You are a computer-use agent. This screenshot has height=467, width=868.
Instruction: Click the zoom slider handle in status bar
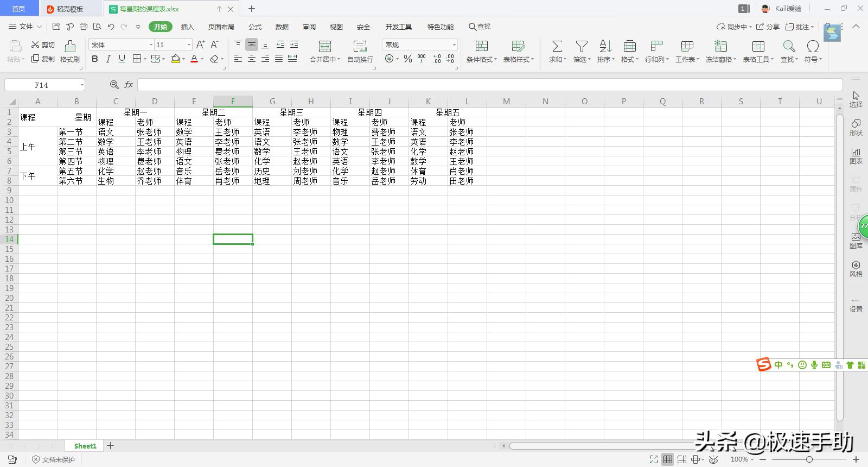pyautogui.click(x=809, y=459)
